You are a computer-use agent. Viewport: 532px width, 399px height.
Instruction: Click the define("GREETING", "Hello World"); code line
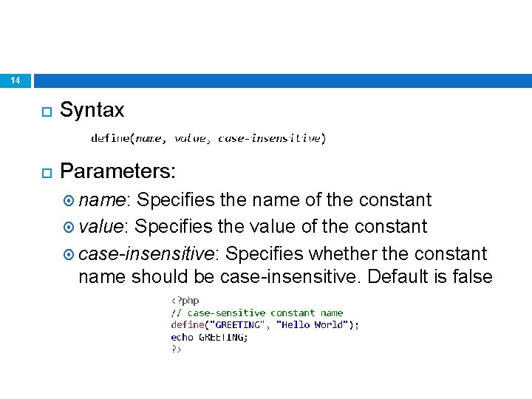tap(265, 325)
